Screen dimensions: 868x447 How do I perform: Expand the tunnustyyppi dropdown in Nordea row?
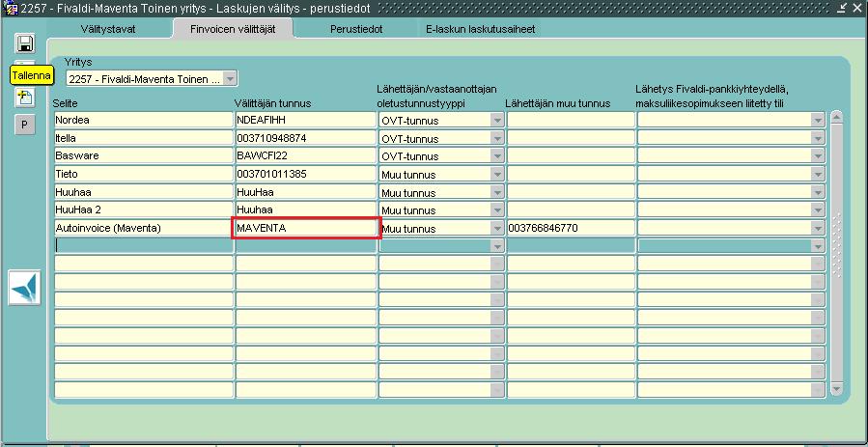[x=497, y=120]
